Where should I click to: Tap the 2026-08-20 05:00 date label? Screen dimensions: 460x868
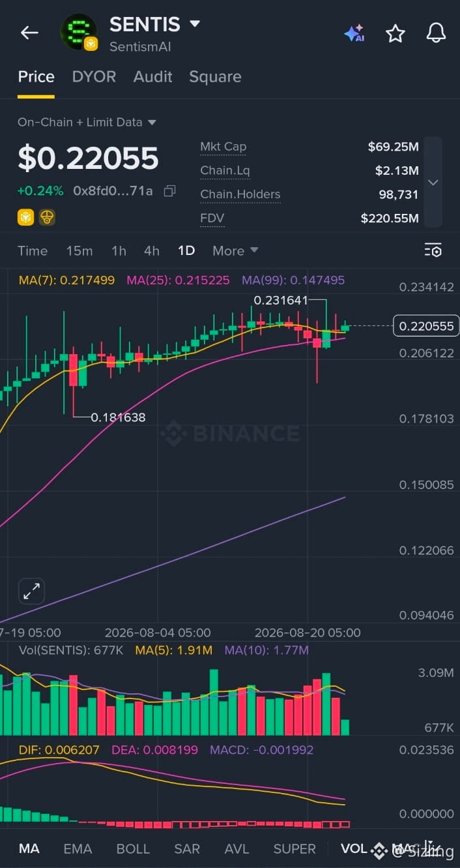click(308, 633)
